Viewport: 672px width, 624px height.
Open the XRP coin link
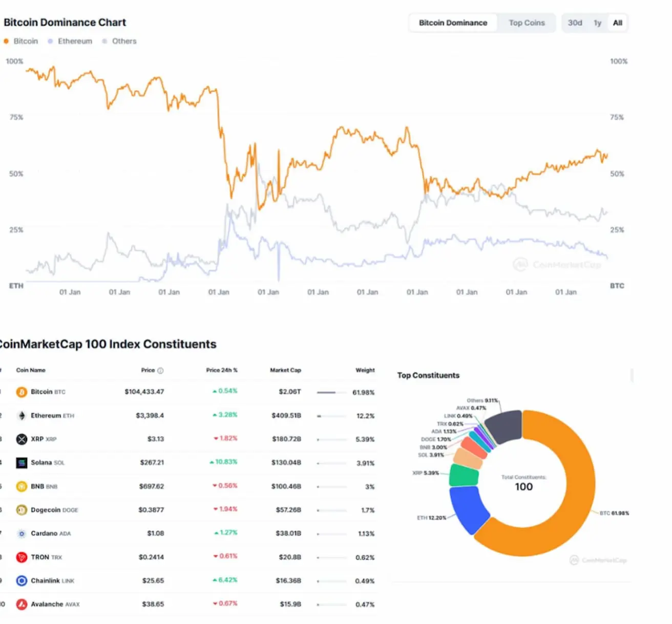[x=44, y=439]
